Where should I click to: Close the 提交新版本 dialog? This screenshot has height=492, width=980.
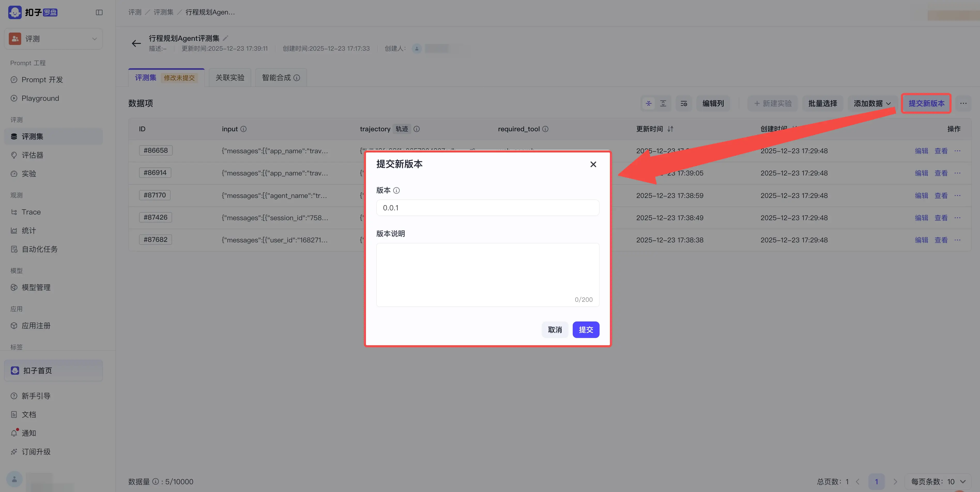[x=593, y=164]
